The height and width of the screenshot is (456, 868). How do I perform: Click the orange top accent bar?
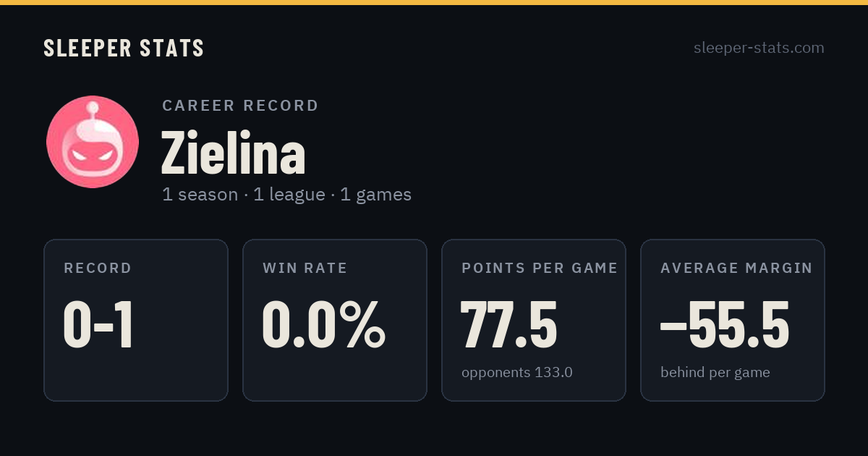click(434, 2)
